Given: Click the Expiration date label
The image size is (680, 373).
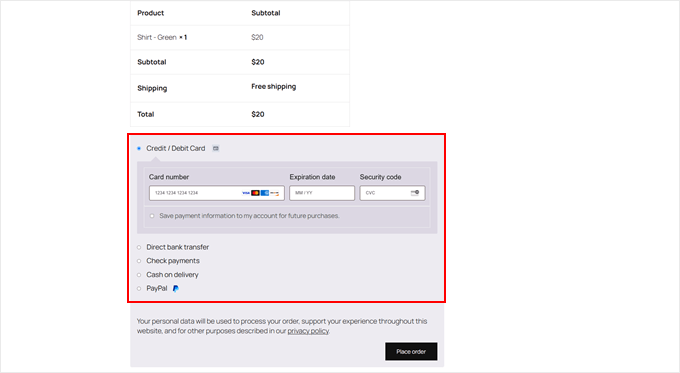Looking at the screenshot, I should click(312, 177).
